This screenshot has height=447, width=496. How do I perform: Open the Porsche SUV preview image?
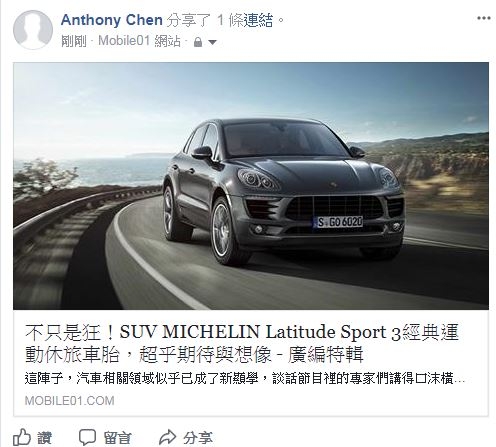[251, 186]
